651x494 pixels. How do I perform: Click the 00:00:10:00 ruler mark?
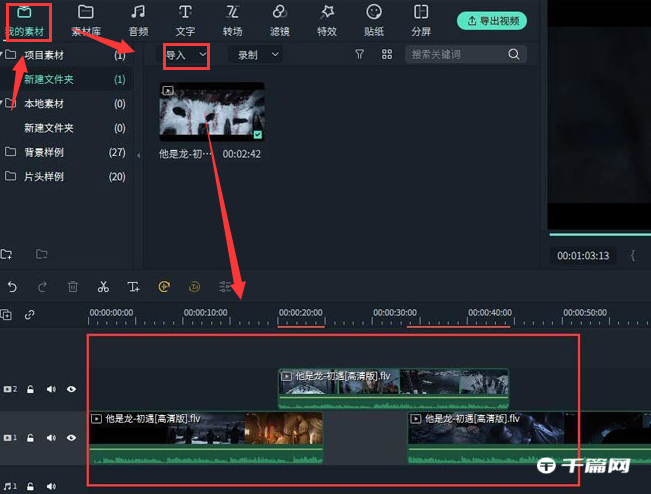(x=206, y=313)
